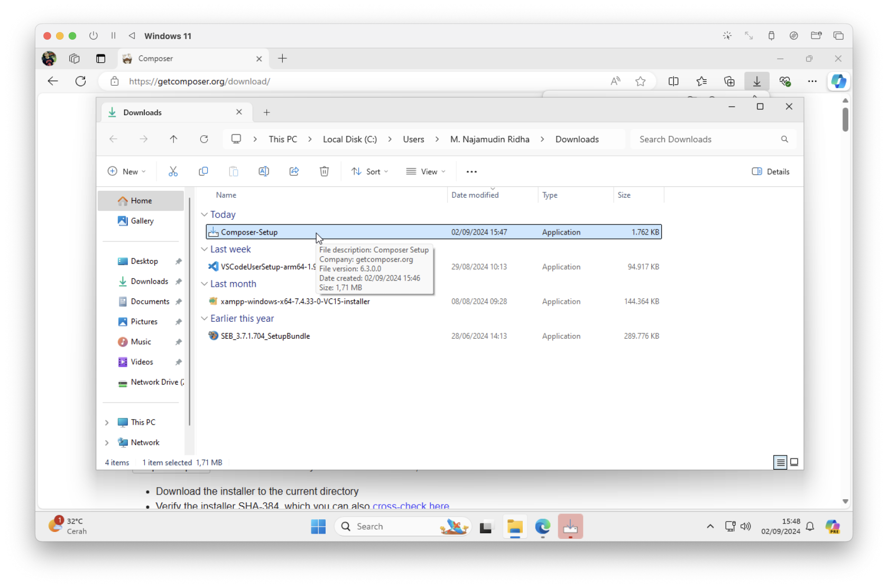Viewport: 888px width, 588px height.
Task: Open the Sort dropdown menu
Action: (x=370, y=172)
